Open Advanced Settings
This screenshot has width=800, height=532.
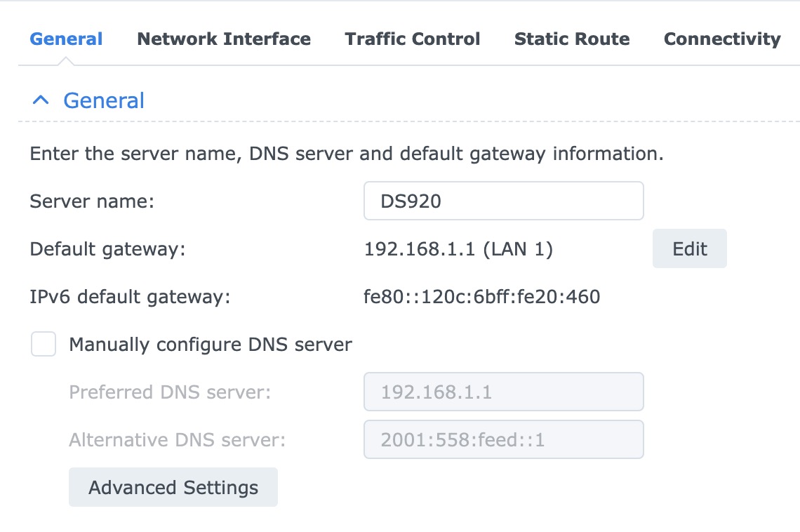click(173, 487)
